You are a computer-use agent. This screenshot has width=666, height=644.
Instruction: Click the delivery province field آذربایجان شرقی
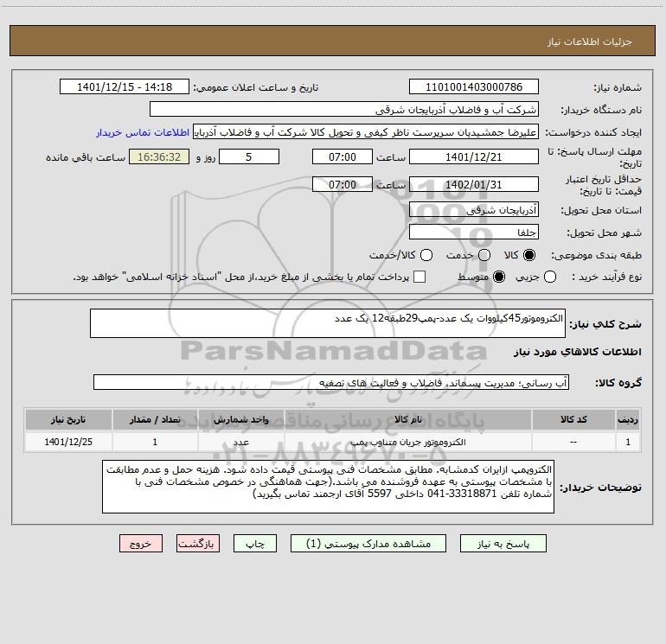474,209
